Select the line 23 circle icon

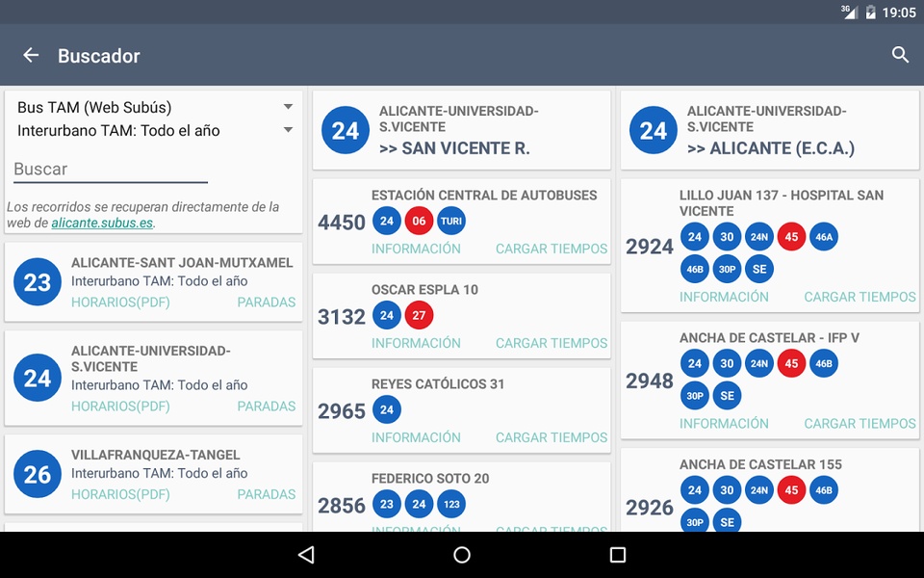coord(38,282)
